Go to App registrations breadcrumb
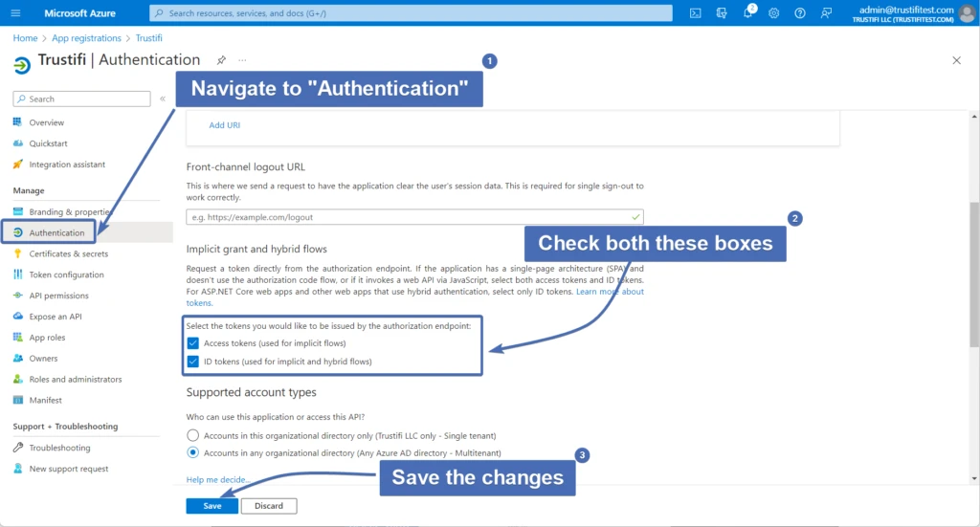Viewport: 980px width, 527px height. [x=86, y=38]
